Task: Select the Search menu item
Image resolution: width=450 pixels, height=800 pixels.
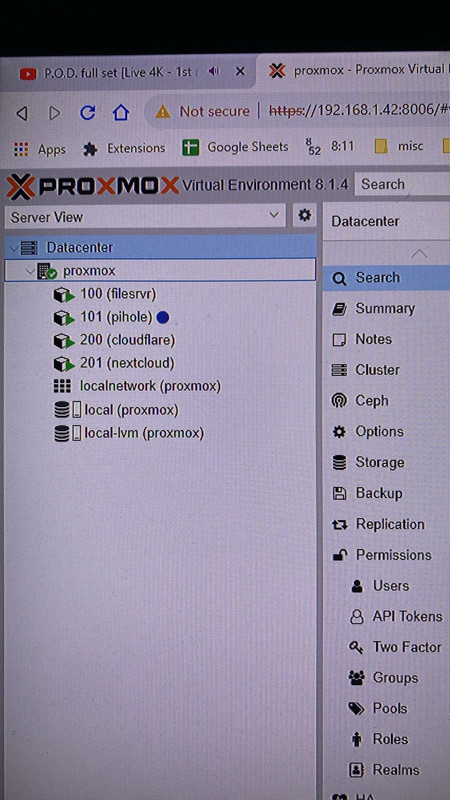Action: click(386, 278)
